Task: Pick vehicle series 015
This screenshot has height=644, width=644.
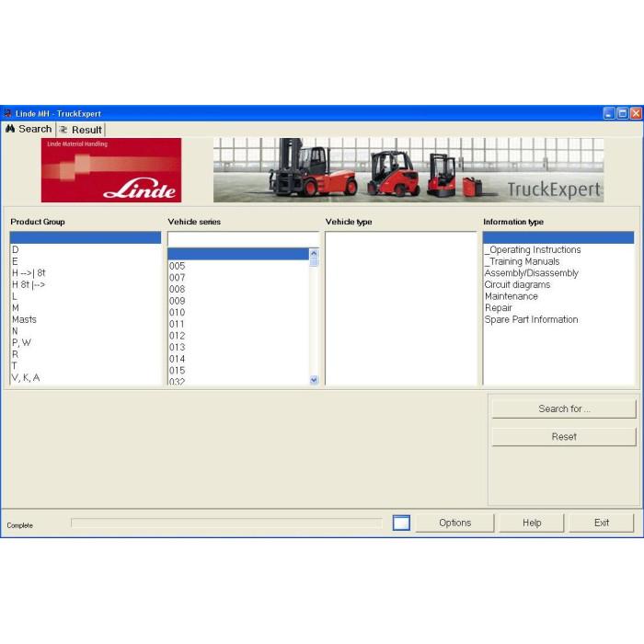Action: click(238, 370)
